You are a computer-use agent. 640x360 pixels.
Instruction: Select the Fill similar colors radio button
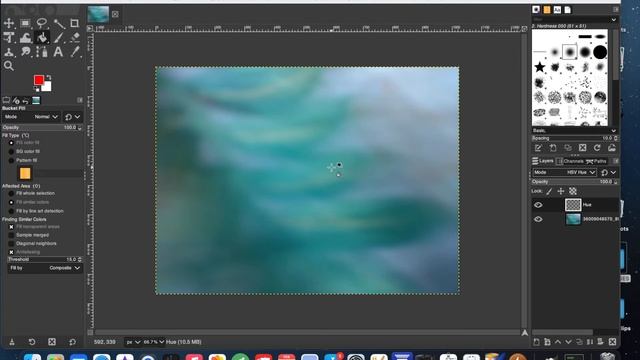[x=11, y=202]
